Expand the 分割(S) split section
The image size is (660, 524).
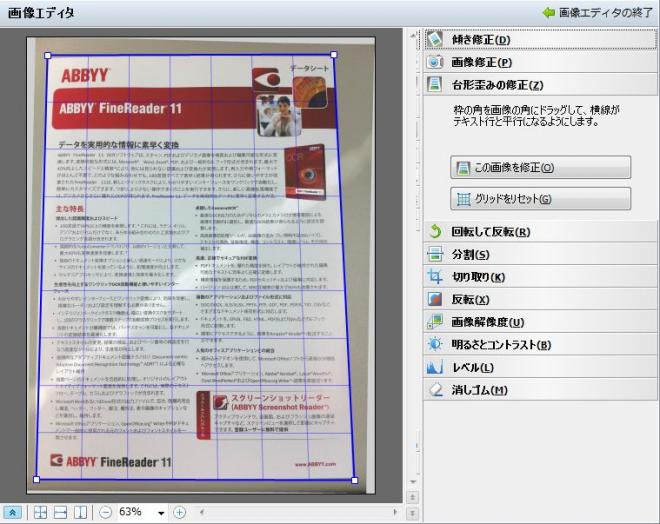coord(540,254)
